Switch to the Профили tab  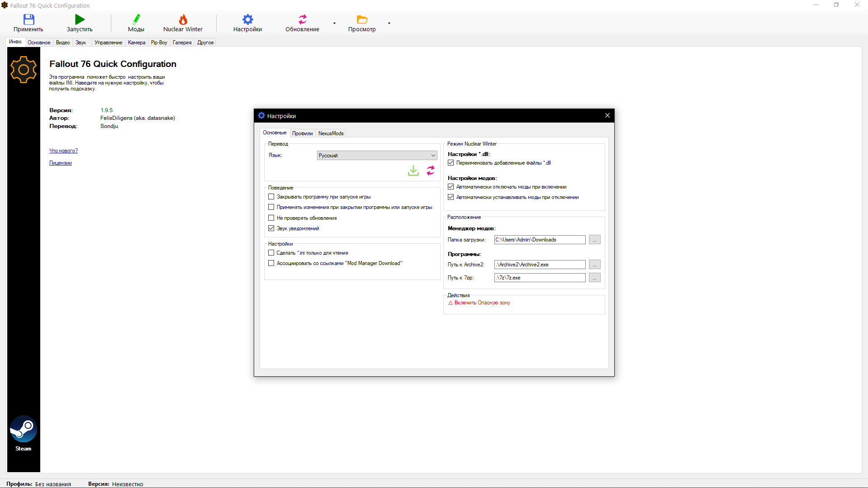point(302,133)
